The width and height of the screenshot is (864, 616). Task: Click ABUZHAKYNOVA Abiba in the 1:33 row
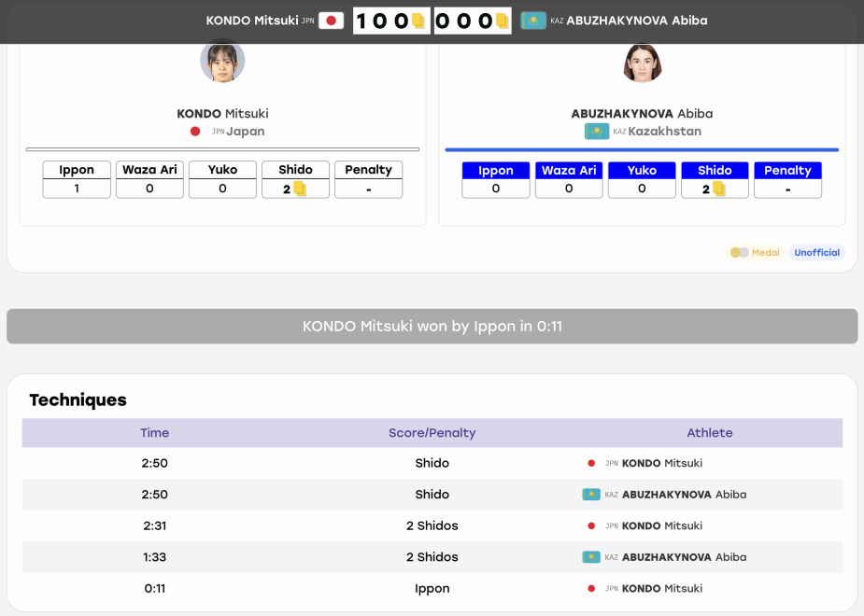[684, 557]
